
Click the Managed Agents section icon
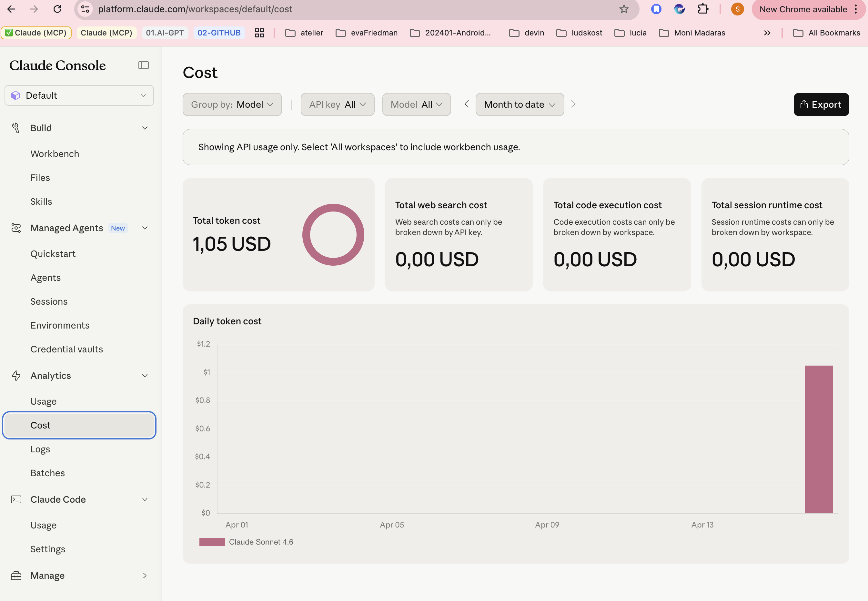coord(16,228)
